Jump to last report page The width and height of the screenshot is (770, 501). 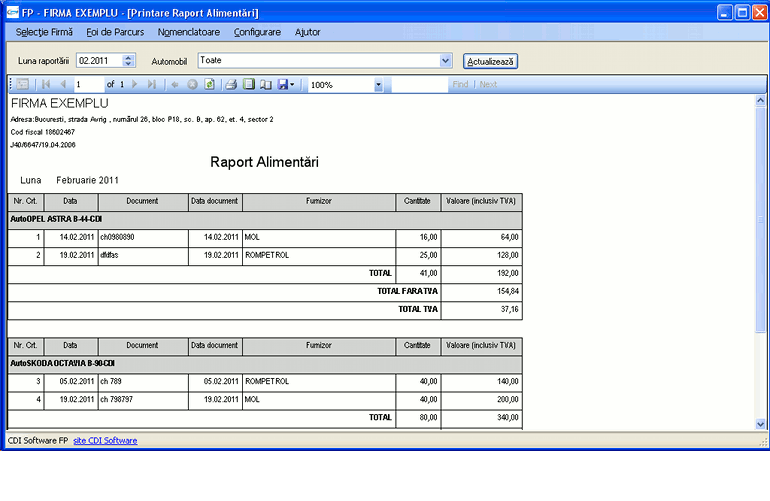point(152,84)
